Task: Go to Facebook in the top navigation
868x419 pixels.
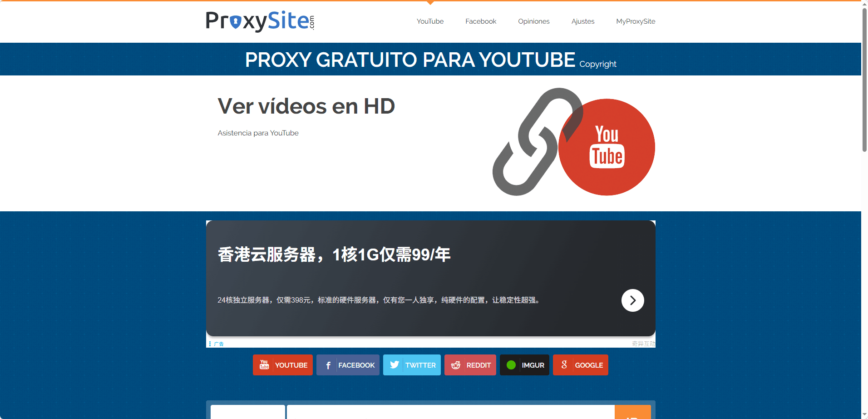Action: pyautogui.click(x=481, y=21)
